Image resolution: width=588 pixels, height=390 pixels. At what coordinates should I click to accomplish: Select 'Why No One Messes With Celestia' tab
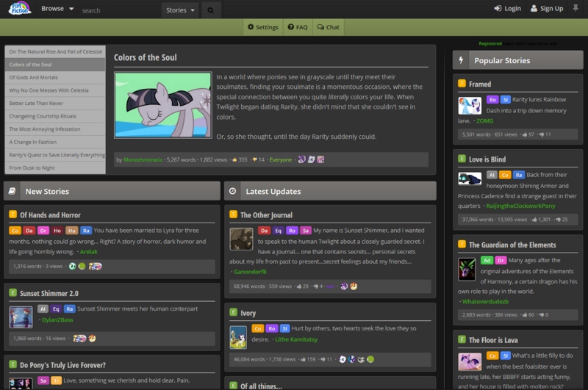pos(55,90)
